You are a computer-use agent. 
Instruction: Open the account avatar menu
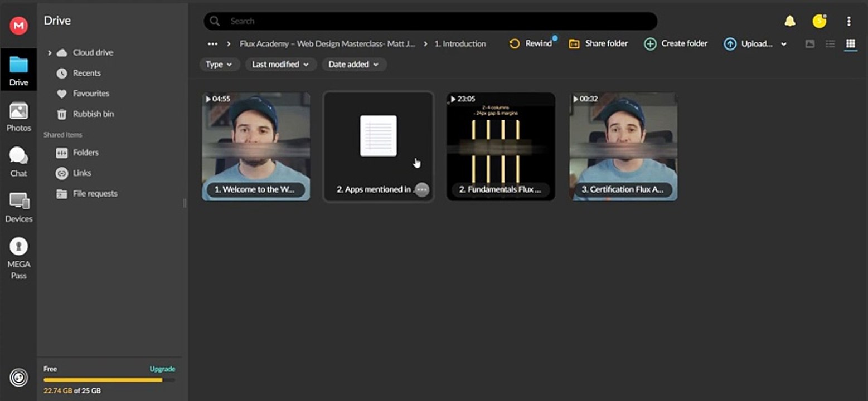click(819, 21)
